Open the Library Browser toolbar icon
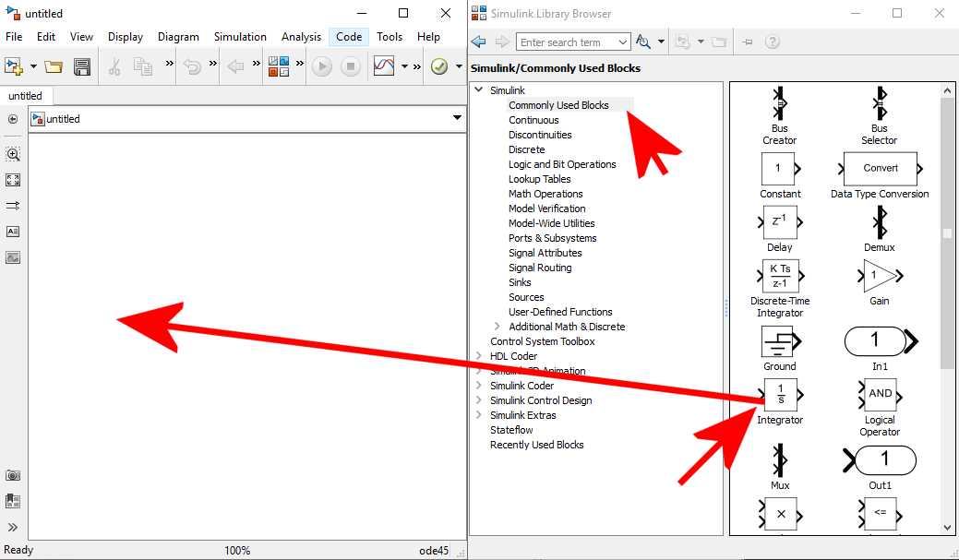The height and width of the screenshot is (560, 959). [279, 66]
